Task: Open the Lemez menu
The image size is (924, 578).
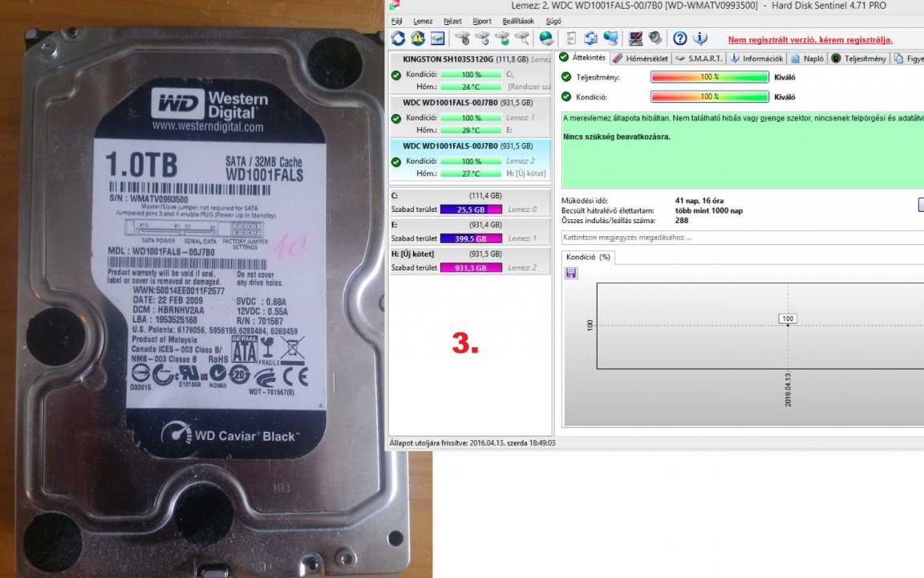Action: coord(423,21)
